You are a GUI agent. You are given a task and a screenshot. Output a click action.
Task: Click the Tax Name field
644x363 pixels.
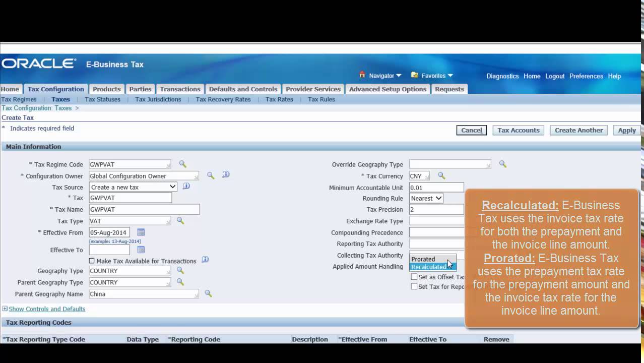(145, 209)
